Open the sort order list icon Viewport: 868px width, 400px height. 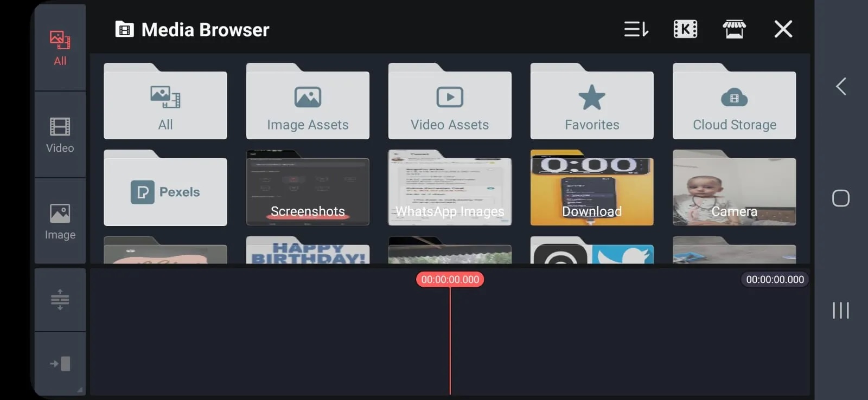(636, 29)
